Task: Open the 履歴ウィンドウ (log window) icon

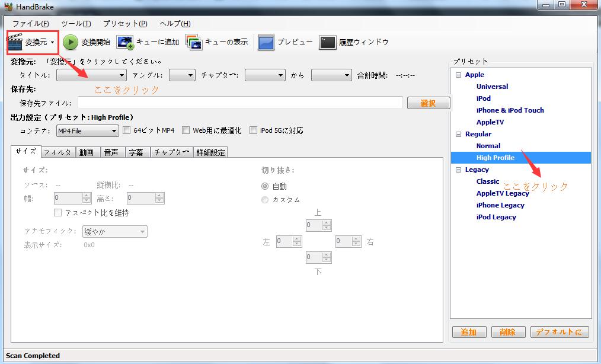Action: tap(327, 41)
